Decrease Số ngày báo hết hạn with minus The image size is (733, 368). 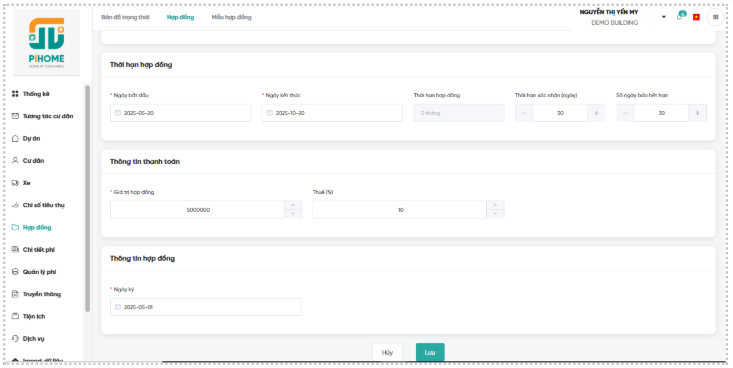point(625,113)
